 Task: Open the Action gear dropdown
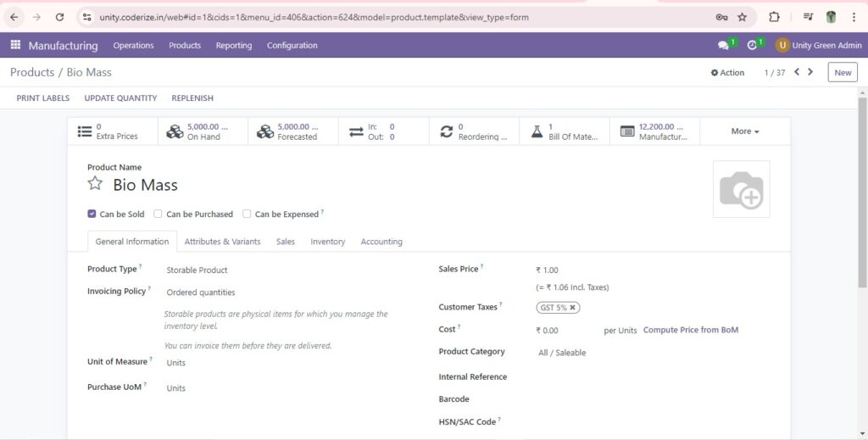pyautogui.click(x=727, y=73)
